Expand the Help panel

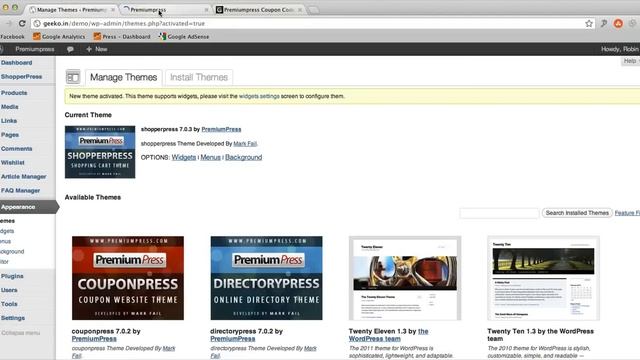point(630,61)
